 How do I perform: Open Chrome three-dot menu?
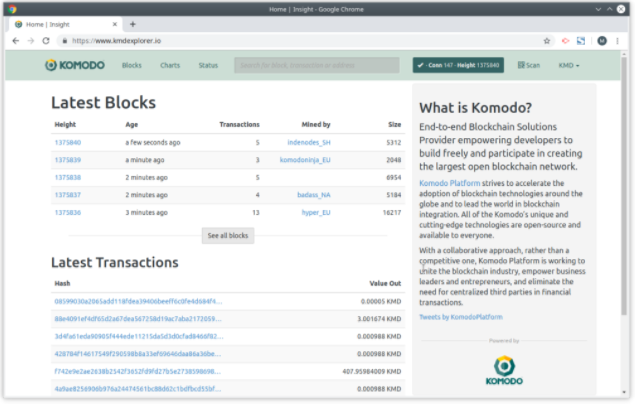pyautogui.click(x=617, y=41)
